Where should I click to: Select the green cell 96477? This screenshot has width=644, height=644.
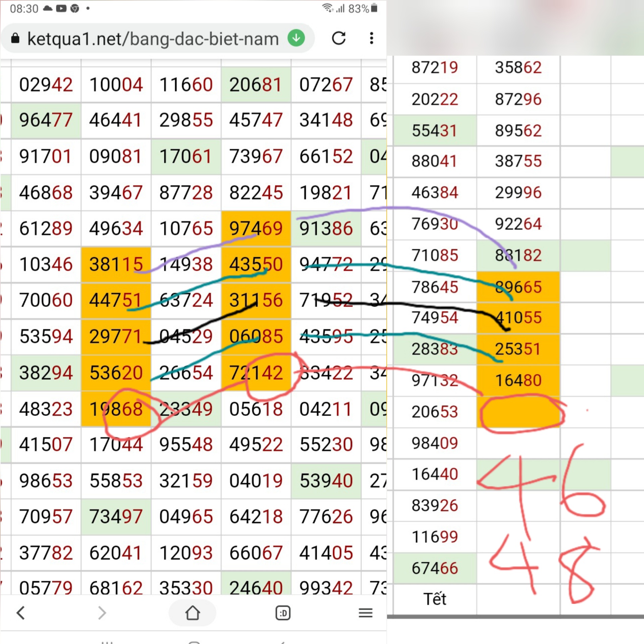point(46,120)
